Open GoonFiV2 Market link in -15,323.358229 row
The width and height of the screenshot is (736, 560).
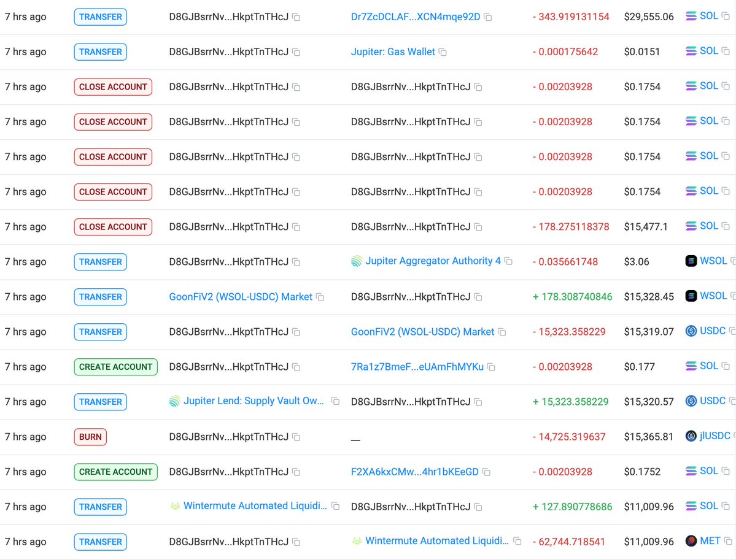(422, 332)
